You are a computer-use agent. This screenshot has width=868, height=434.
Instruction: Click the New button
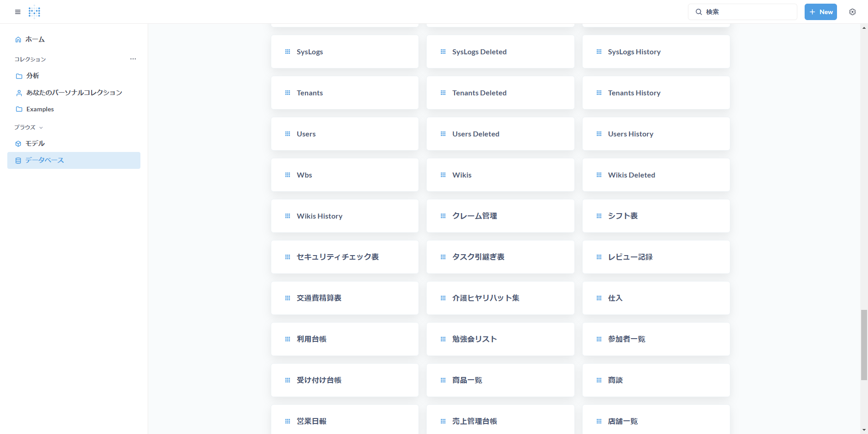click(x=821, y=12)
